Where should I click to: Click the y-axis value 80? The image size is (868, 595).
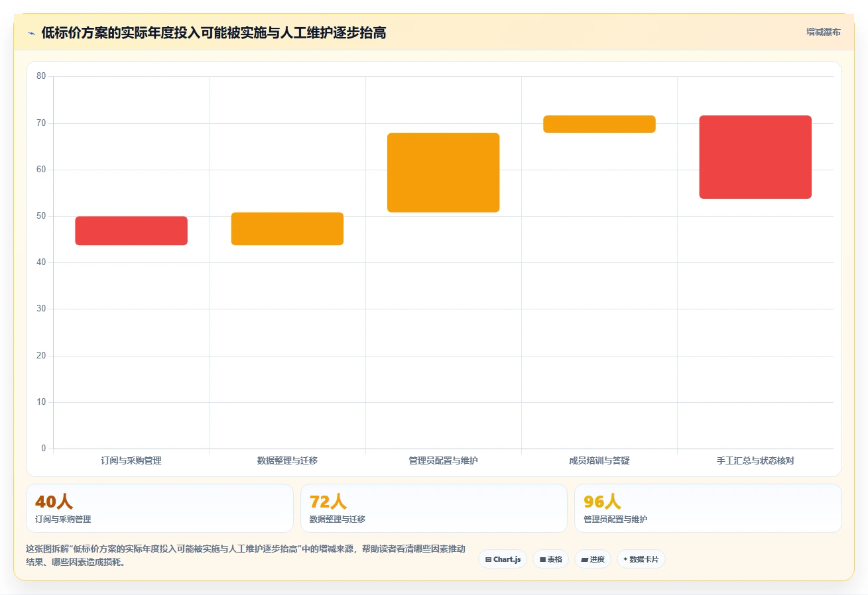point(41,76)
